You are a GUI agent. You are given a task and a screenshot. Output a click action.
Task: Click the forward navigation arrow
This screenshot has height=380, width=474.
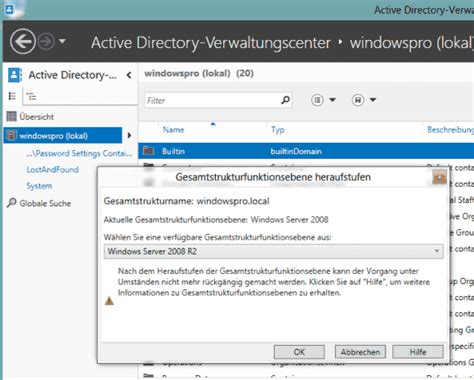click(x=46, y=42)
